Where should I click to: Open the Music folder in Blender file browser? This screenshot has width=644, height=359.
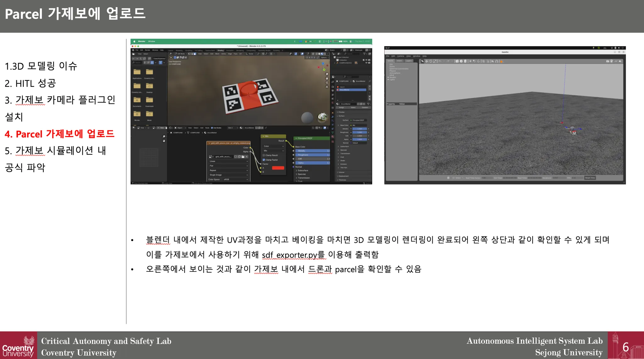click(x=149, y=114)
